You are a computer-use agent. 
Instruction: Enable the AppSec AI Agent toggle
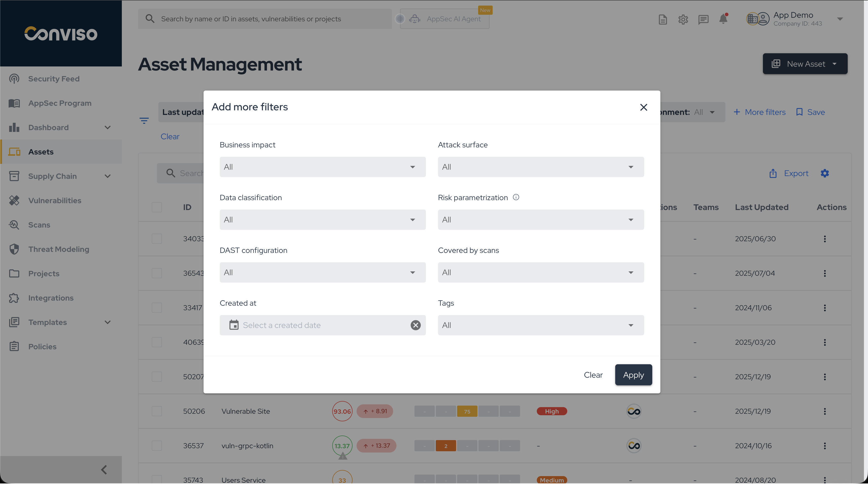400,19
